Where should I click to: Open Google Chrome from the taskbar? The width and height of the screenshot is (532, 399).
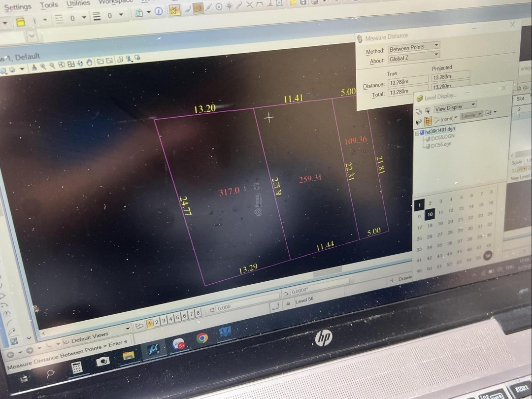point(202,338)
